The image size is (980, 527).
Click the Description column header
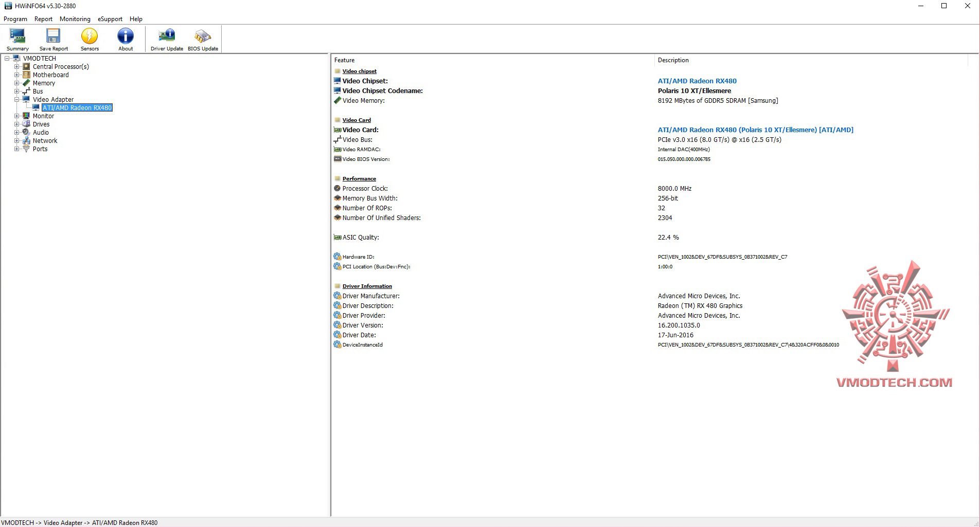tap(811, 60)
